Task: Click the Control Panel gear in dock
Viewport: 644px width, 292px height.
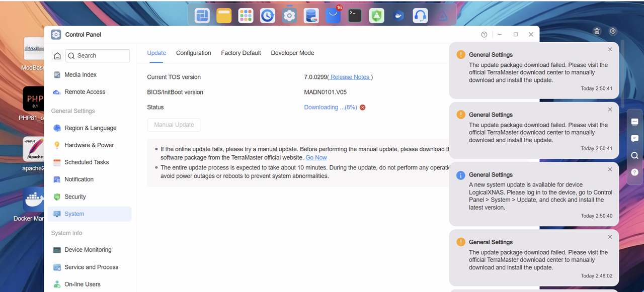Action: coord(289,16)
